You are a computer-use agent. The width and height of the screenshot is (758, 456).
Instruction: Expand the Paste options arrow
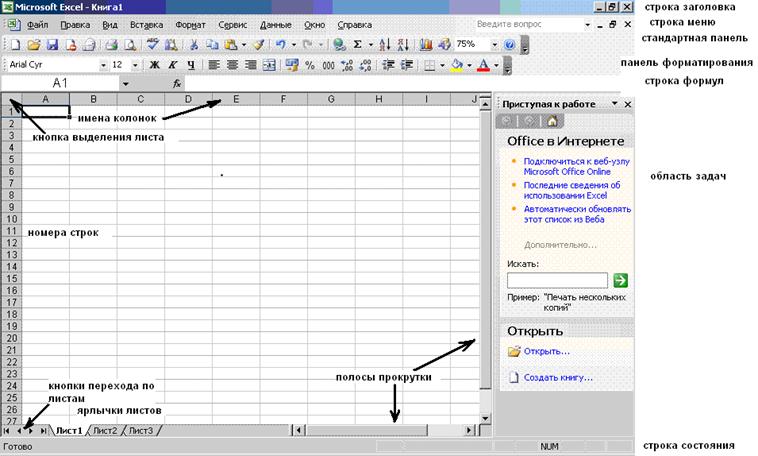(x=244, y=44)
